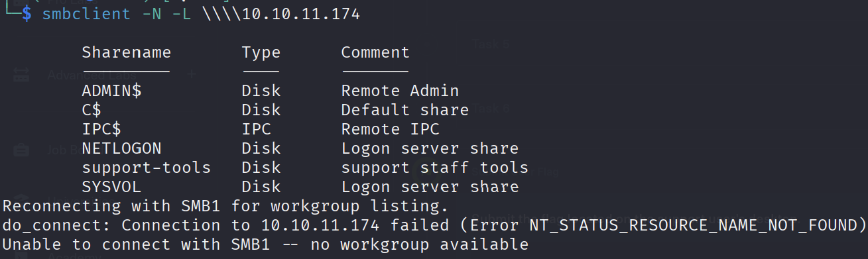Click the dollar prompt symbol

tap(27, 14)
